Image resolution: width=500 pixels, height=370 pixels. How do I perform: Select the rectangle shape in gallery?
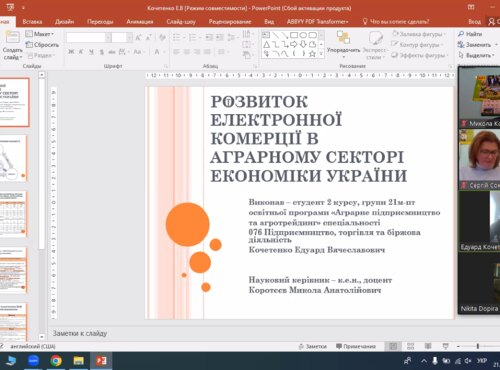coord(294,35)
